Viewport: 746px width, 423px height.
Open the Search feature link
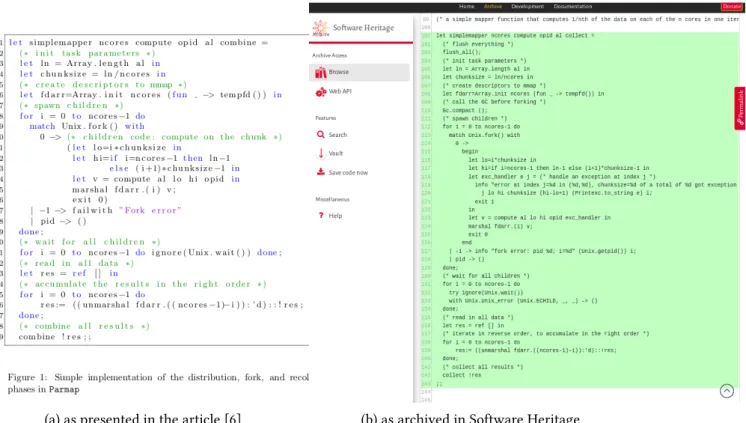coord(338,135)
